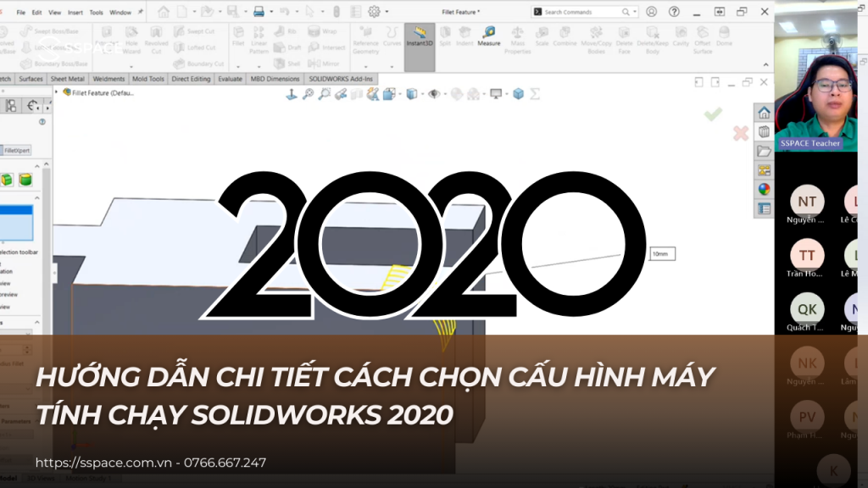Click the View Settings monitor icon
The height and width of the screenshot is (488, 868).
(496, 94)
